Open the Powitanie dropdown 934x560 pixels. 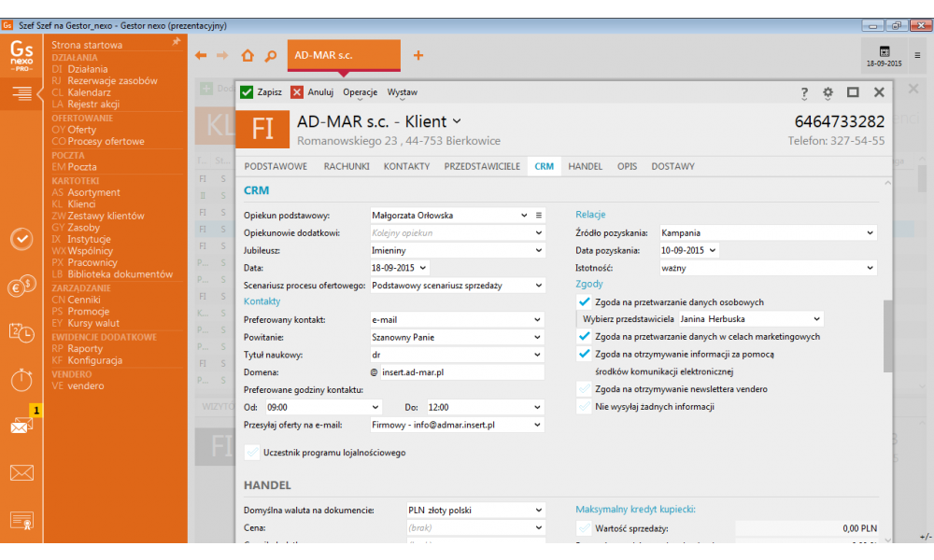[537, 337]
